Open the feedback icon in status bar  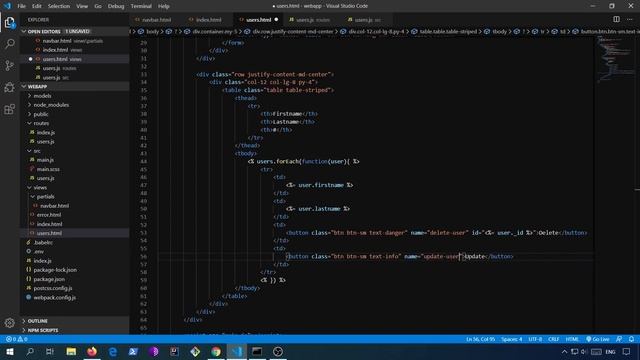pos(619,339)
